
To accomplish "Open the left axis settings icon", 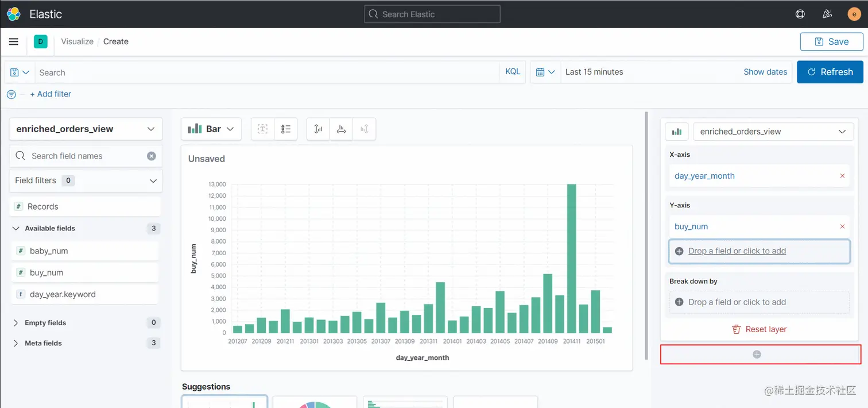I will (318, 129).
